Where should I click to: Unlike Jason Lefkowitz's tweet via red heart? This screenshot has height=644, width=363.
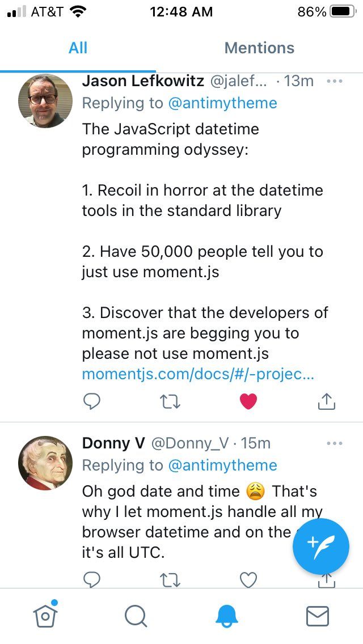pos(248,401)
